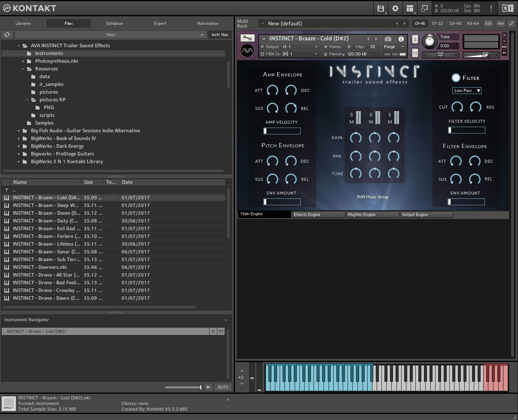Switch to the Libraries tab
The width and height of the screenshot is (518, 420).
click(x=23, y=24)
